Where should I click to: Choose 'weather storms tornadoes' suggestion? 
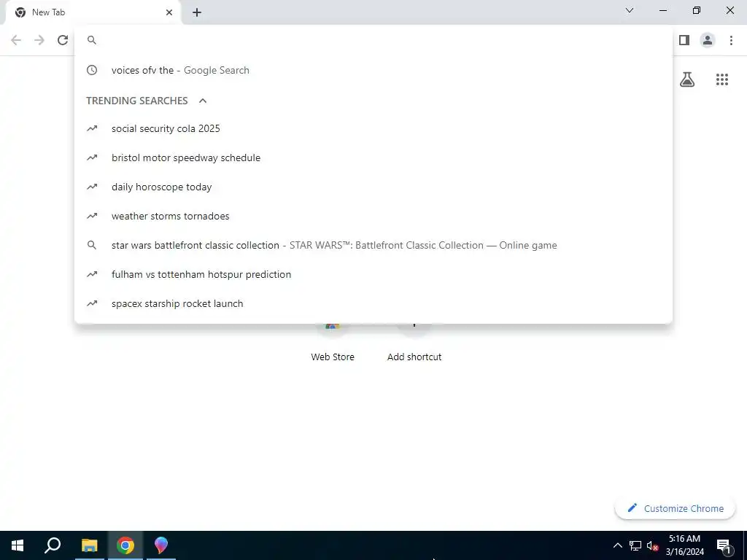click(373, 216)
